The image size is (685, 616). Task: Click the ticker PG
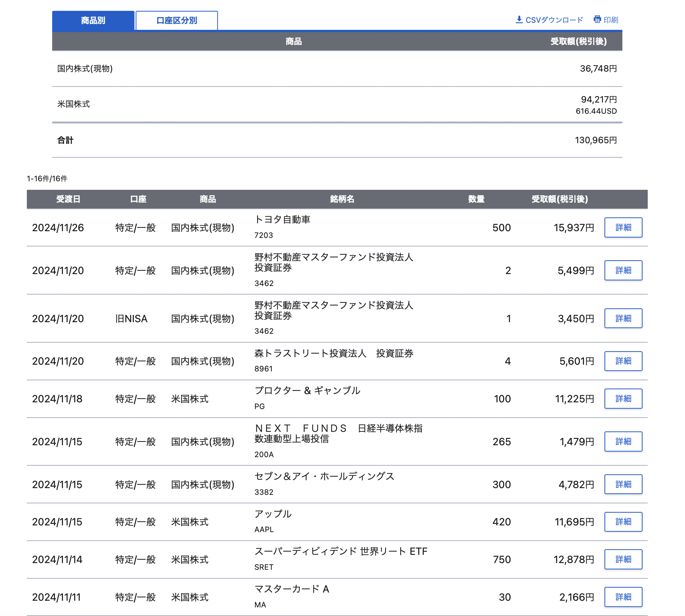(x=260, y=406)
